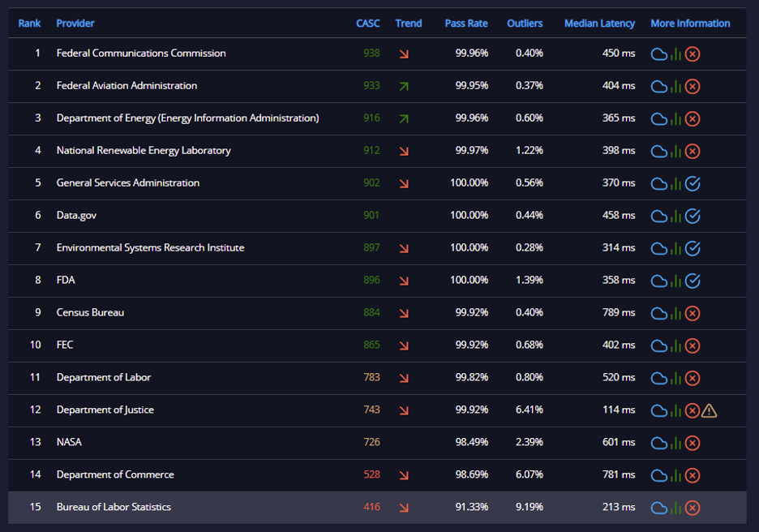Click red X icon for Department of Labor
Viewport: 759px width, 532px height.
click(x=693, y=379)
